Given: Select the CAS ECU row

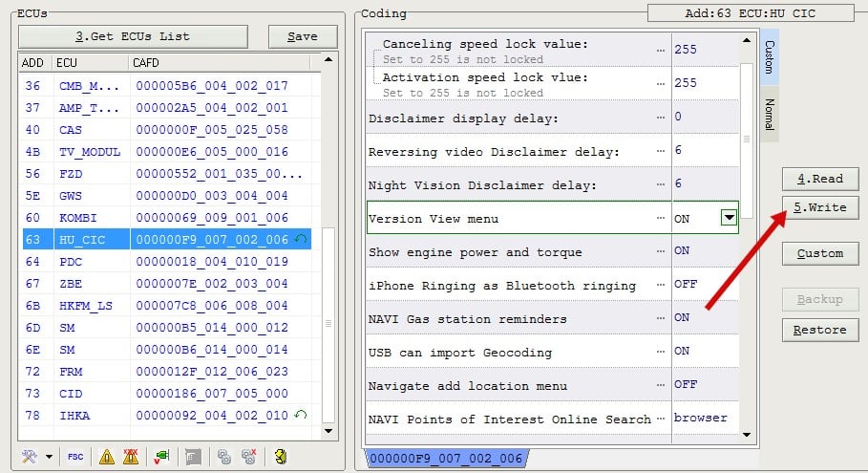Looking at the screenshot, I should (166, 130).
